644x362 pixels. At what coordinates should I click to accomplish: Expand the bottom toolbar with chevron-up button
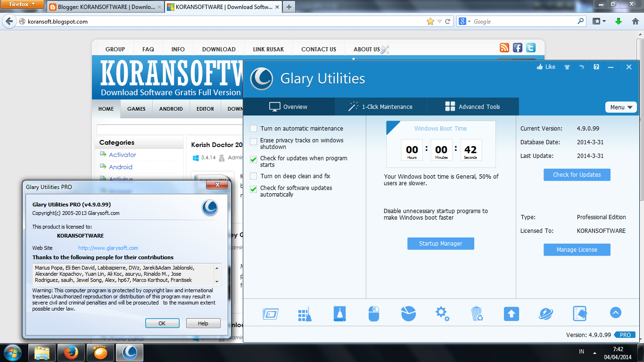click(615, 313)
